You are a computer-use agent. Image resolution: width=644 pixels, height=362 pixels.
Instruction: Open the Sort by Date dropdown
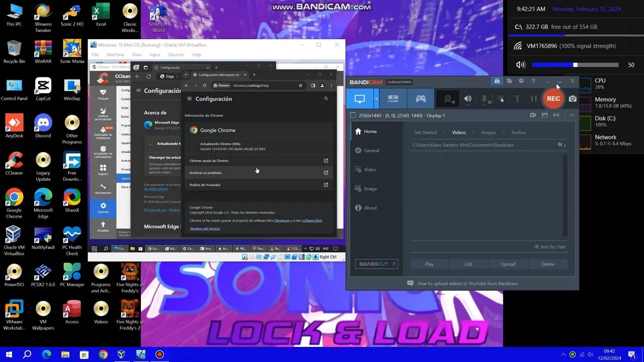point(550,246)
